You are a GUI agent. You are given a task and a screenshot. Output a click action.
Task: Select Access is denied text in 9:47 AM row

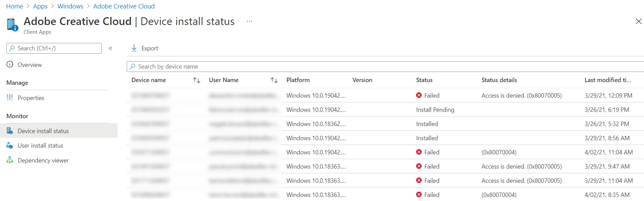[522, 167]
